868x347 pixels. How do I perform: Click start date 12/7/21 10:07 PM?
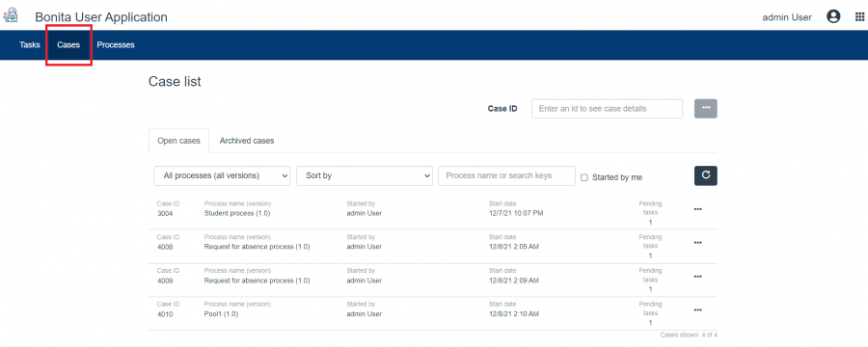pos(516,213)
